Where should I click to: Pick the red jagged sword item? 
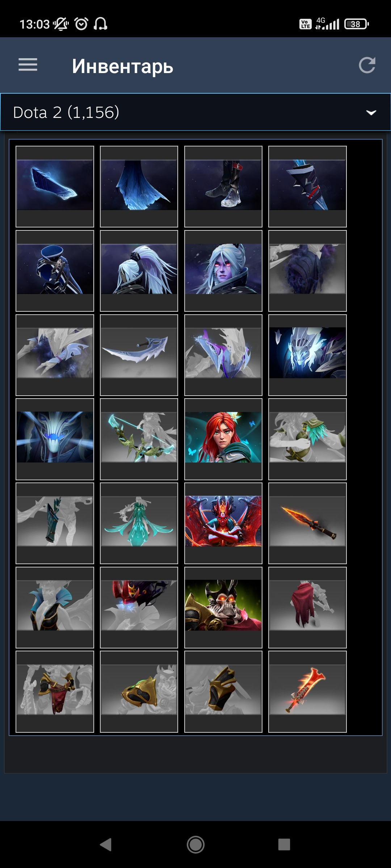307,692
